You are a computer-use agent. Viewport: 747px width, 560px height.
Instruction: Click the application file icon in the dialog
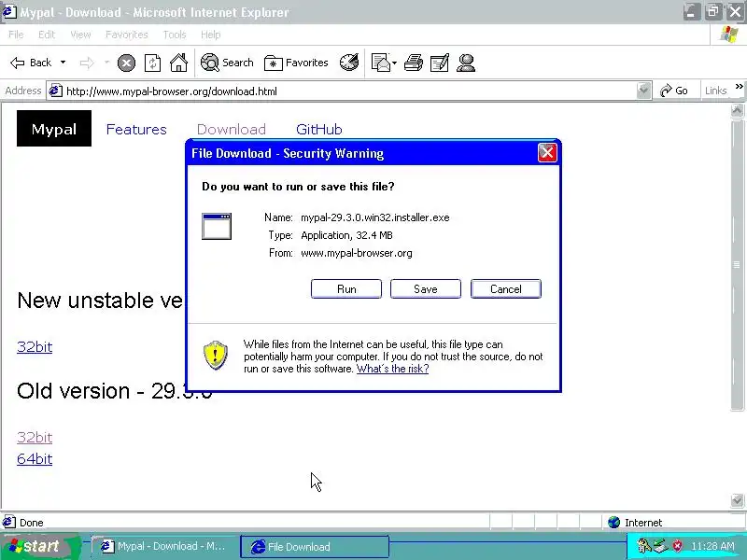[217, 226]
